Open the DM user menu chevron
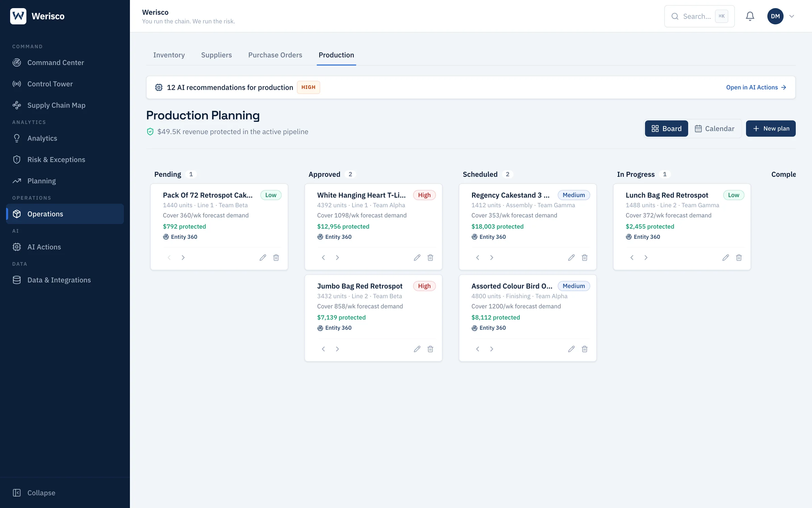812x508 pixels. click(792, 16)
